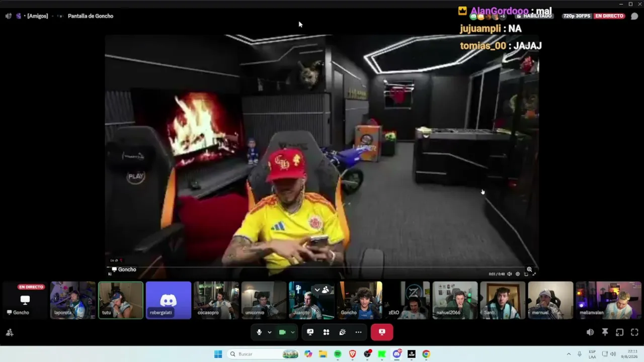Open the more options three-dots menu
The height and width of the screenshot is (362, 644).
point(358,332)
